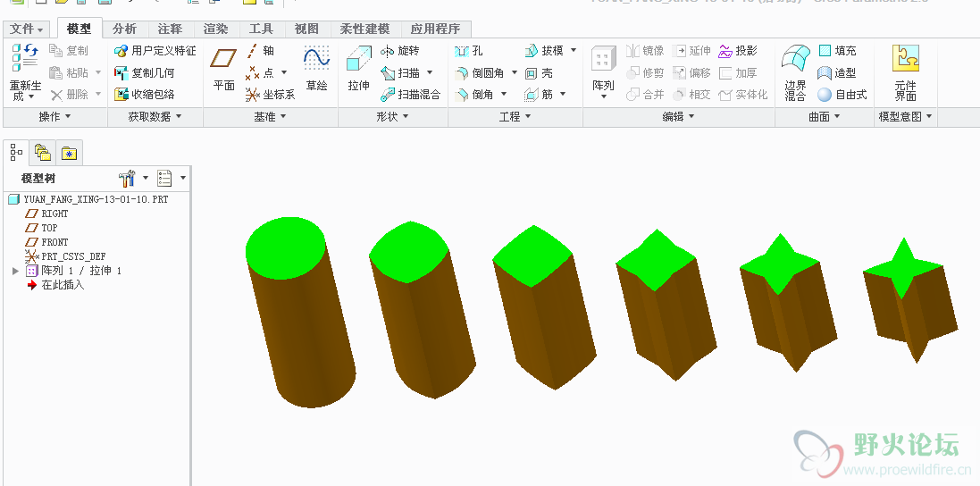Start the 旋转 (Revolve) tool
Viewport: 980px width, 486px height.
[400, 51]
